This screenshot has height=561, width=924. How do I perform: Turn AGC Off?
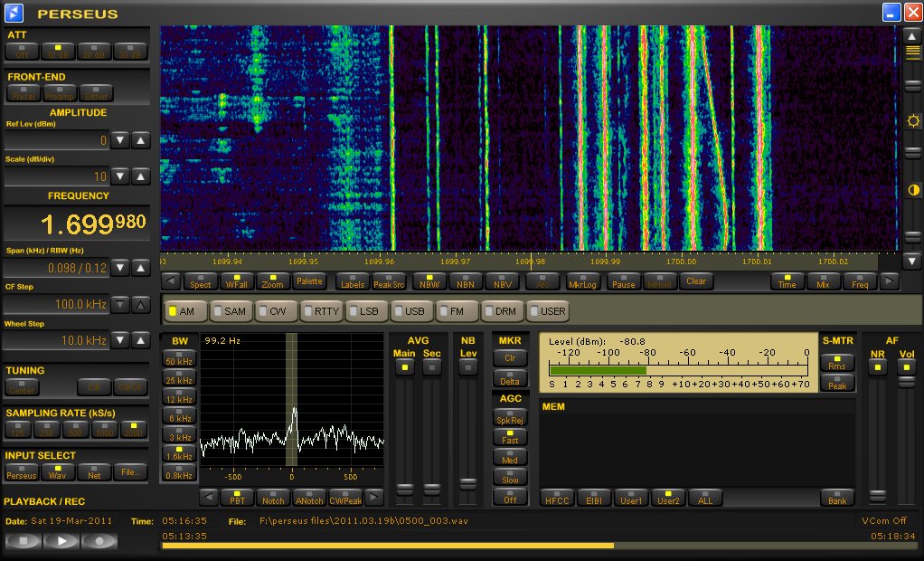point(510,497)
